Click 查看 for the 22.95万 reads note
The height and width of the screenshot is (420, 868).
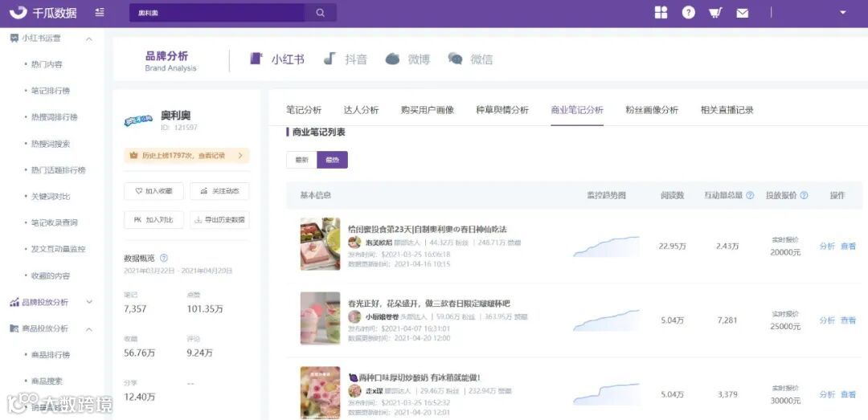click(x=848, y=247)
